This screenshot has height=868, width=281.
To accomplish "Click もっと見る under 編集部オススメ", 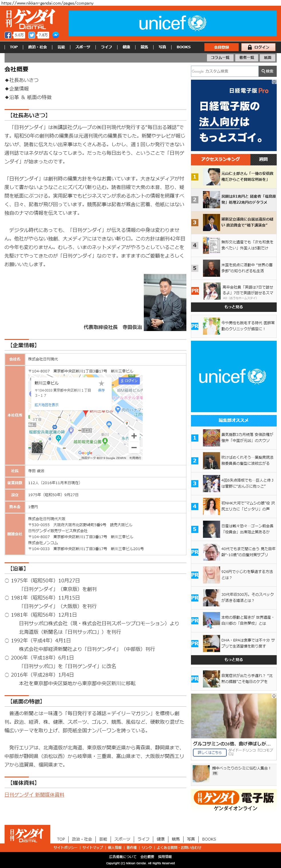I will (234, 659).
